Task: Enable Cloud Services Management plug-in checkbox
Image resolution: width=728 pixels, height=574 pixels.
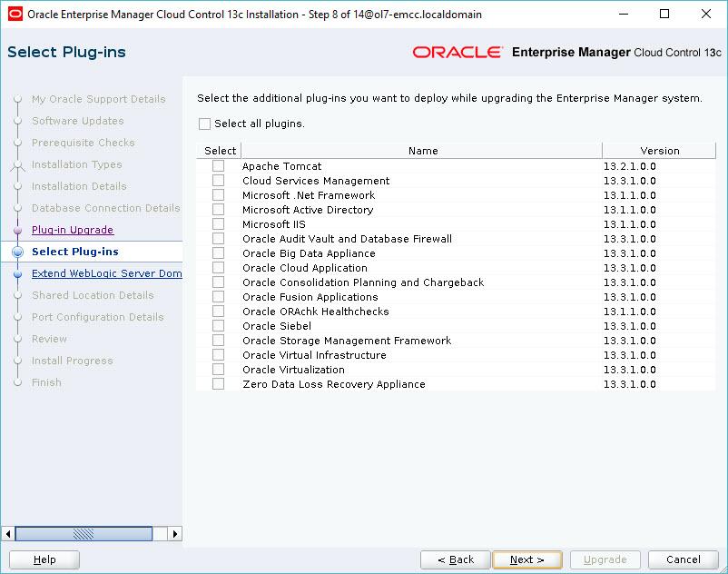Action: tap(218, 180)
